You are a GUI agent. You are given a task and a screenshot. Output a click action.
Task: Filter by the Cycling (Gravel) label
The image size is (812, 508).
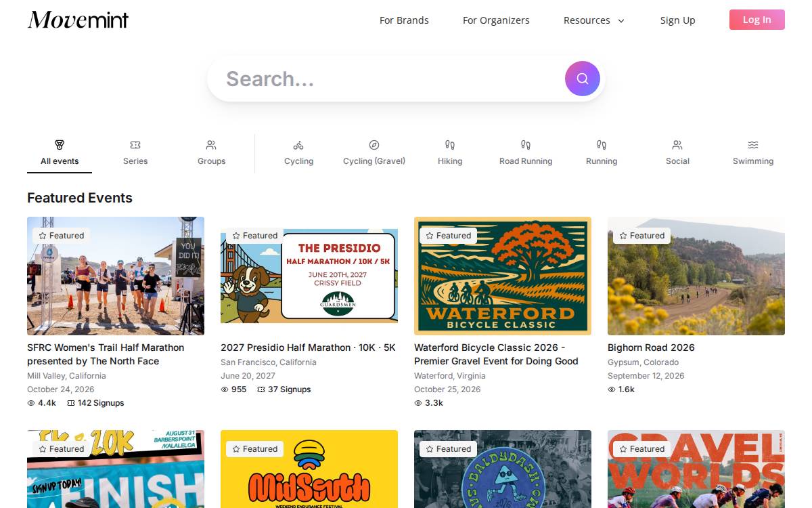tap(374, 161)
